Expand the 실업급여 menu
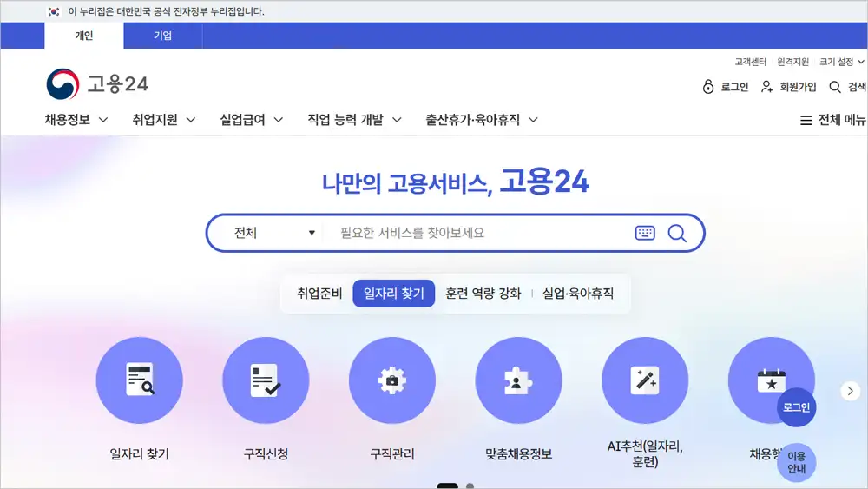This screenshot has height=489, width=868. coord(252,120)
